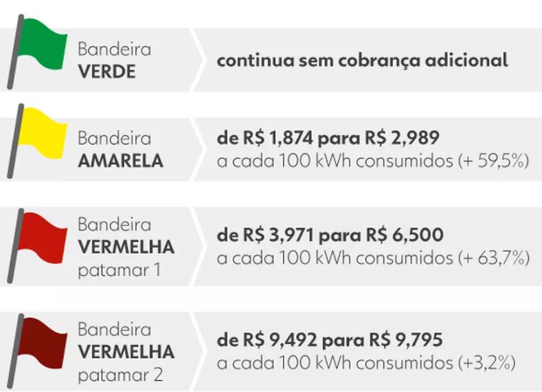Select the Bandeira AMARELA label

point(120,150)
